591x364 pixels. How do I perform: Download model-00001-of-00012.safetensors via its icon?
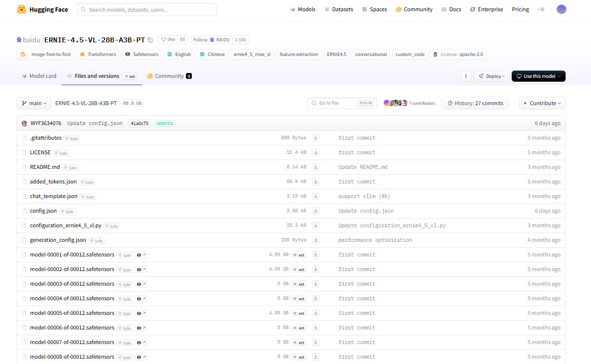tap(315, 255)
